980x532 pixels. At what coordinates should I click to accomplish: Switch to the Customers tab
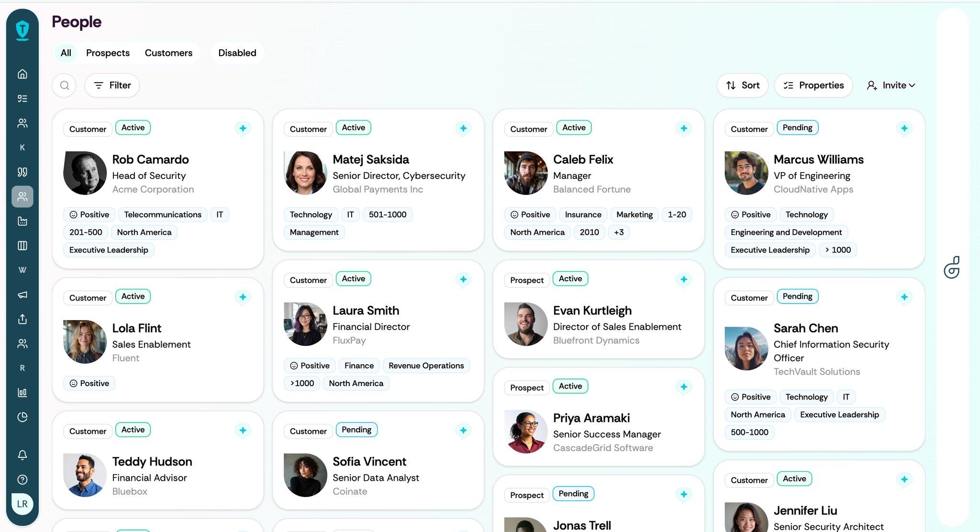(168, 53)
